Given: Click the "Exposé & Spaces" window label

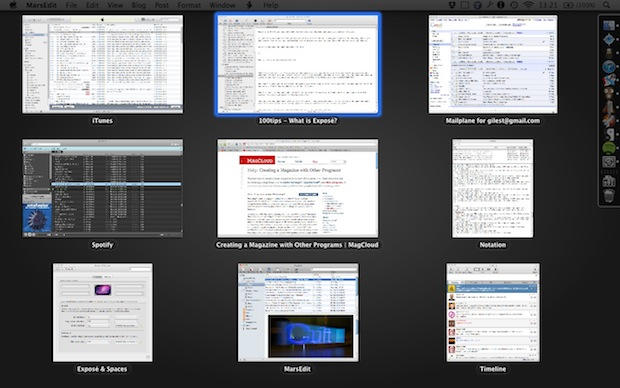Looking at the screenshot, I should 102,369.
